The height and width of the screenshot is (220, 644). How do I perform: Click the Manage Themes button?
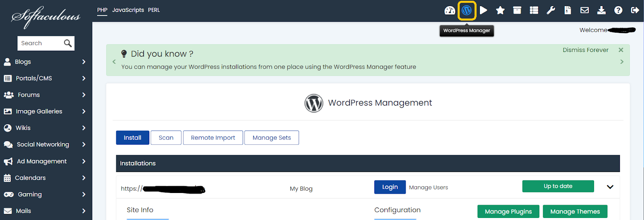coord(575,212)
